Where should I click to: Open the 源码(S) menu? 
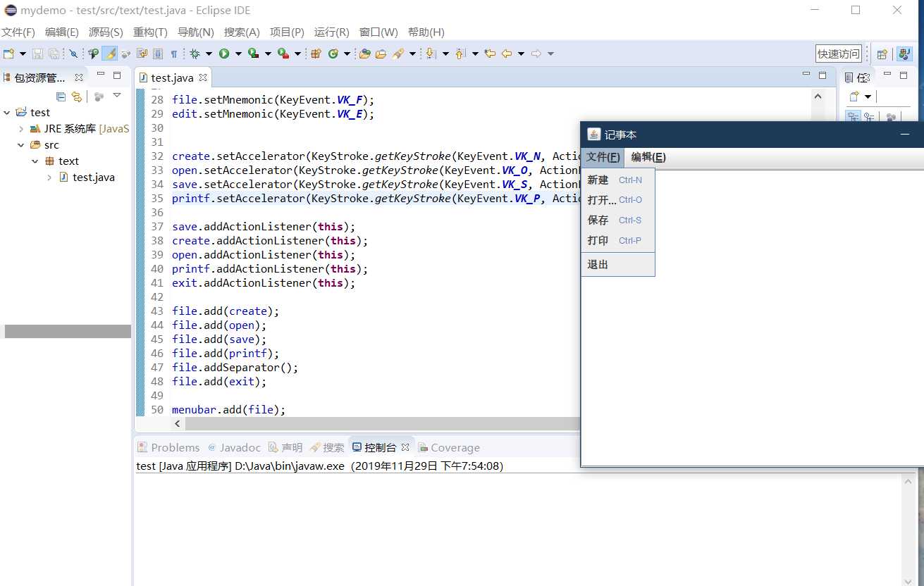click(106, 32)
